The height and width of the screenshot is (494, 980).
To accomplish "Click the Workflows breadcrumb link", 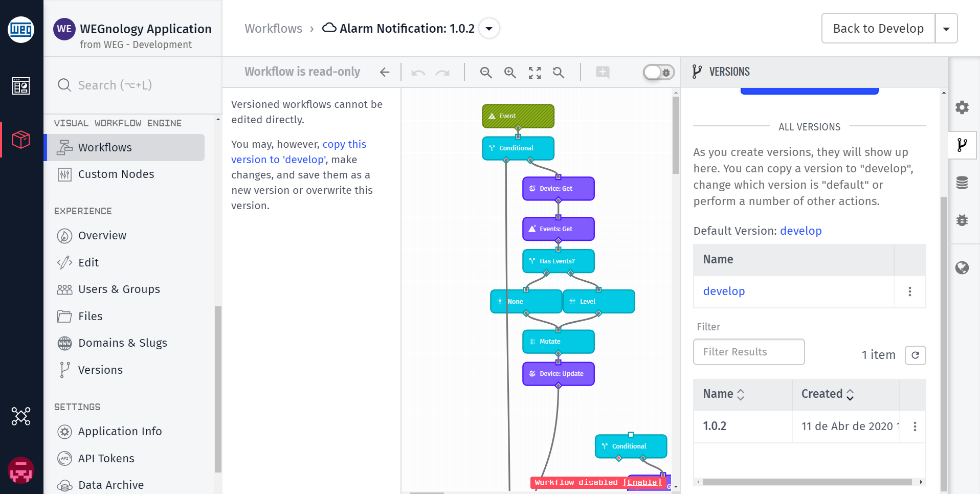I will click(x=274, y=29).
